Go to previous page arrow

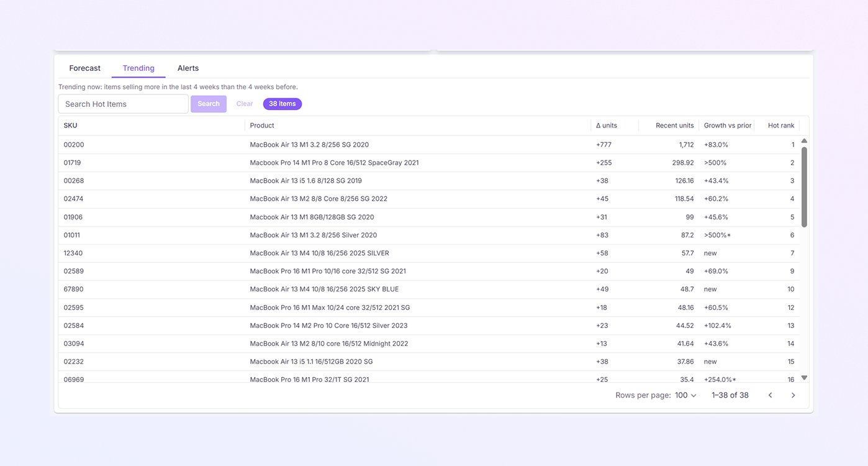[x=771, y=395]
